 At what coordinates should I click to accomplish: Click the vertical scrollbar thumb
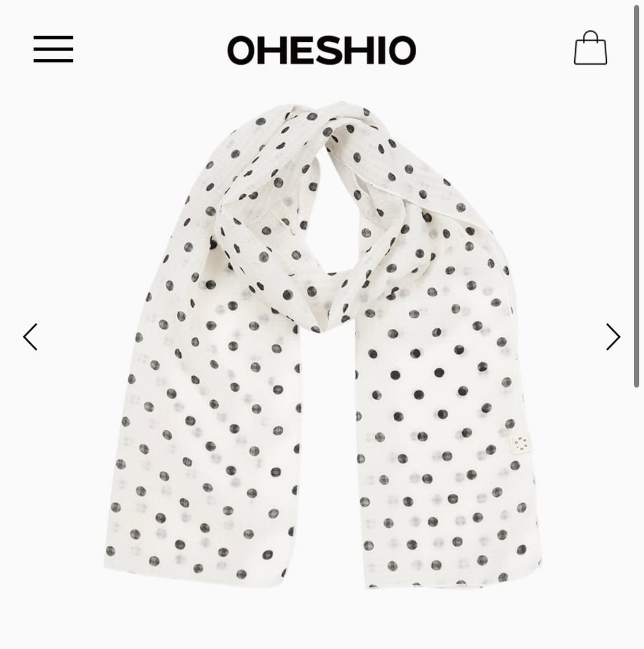pyautogui.click(x=636, y=196)
